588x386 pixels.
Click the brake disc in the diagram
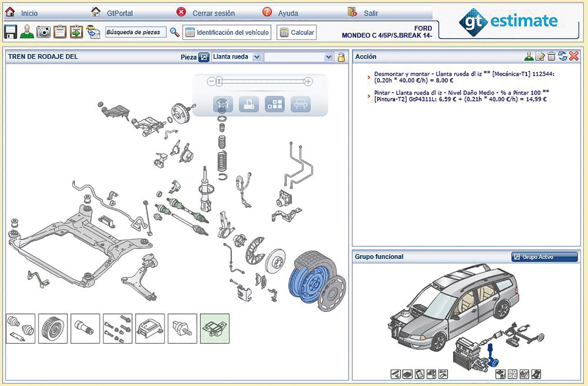275,261
